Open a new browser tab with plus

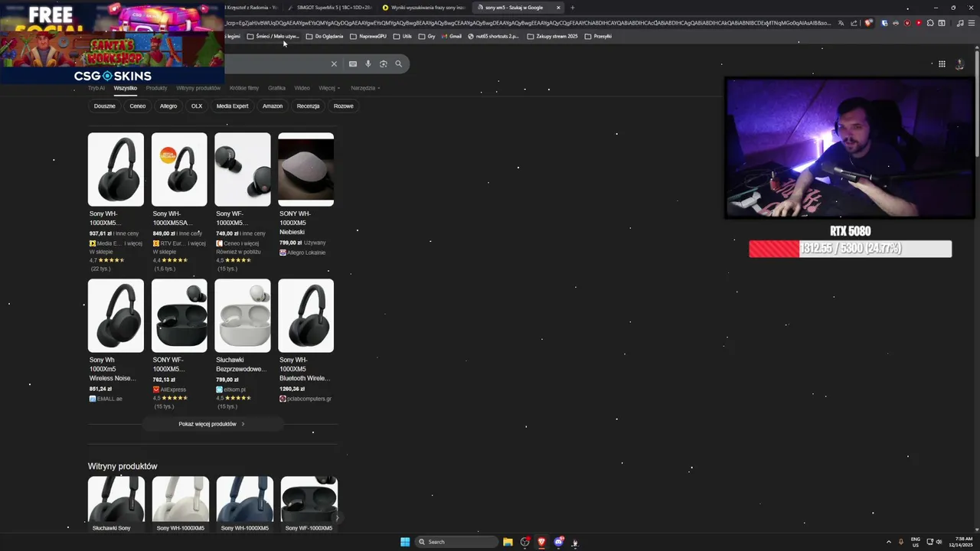point(572,8)
